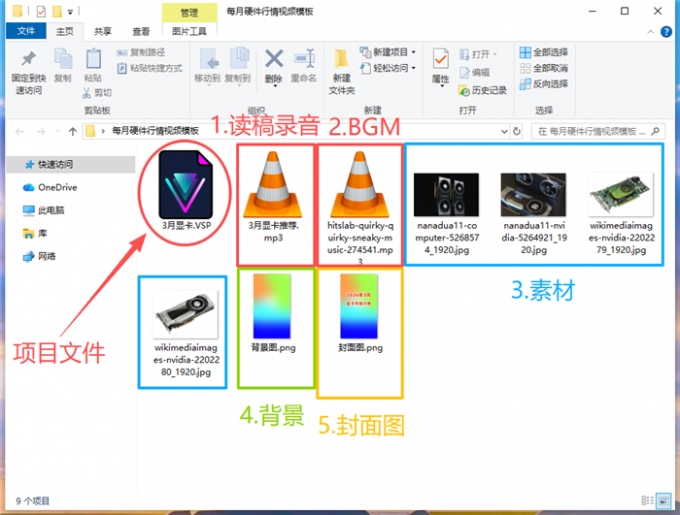Collapse the ribbon with chevron

[x=651, y=32]
